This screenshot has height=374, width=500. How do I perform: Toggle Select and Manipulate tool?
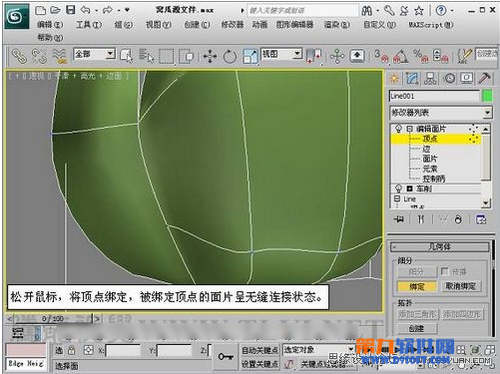click(337, 56)
